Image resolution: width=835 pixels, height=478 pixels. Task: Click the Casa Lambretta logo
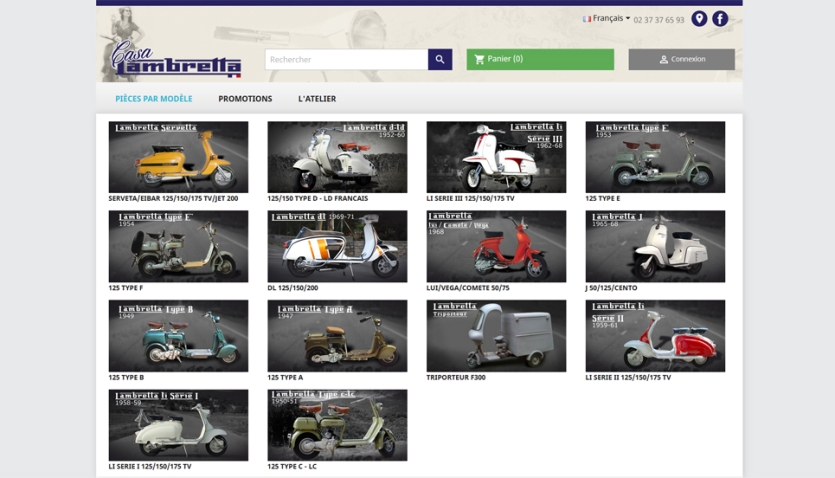tap(176, 59)
